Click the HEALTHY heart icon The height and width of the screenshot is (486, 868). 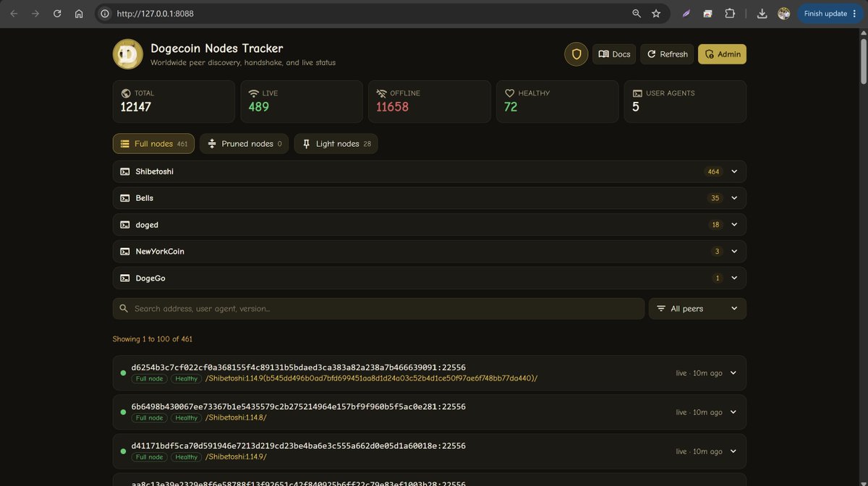pos(509,93)
